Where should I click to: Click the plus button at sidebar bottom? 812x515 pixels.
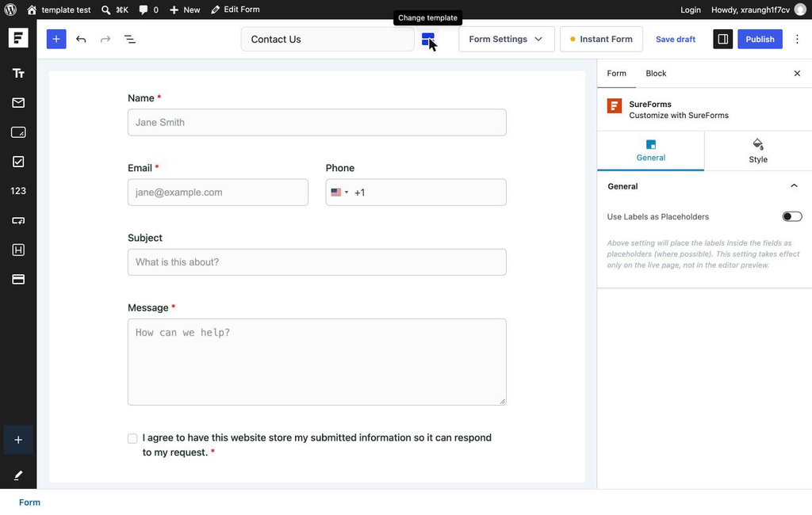click(x=18, y=440)
